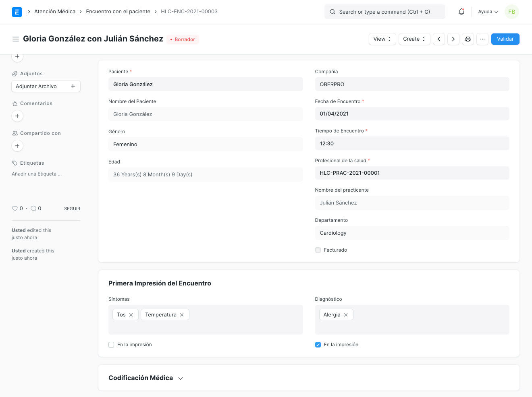Viewport: 532px width, 397px height.
Task: Add a shared user with plus button
Action: pos(17,146)
